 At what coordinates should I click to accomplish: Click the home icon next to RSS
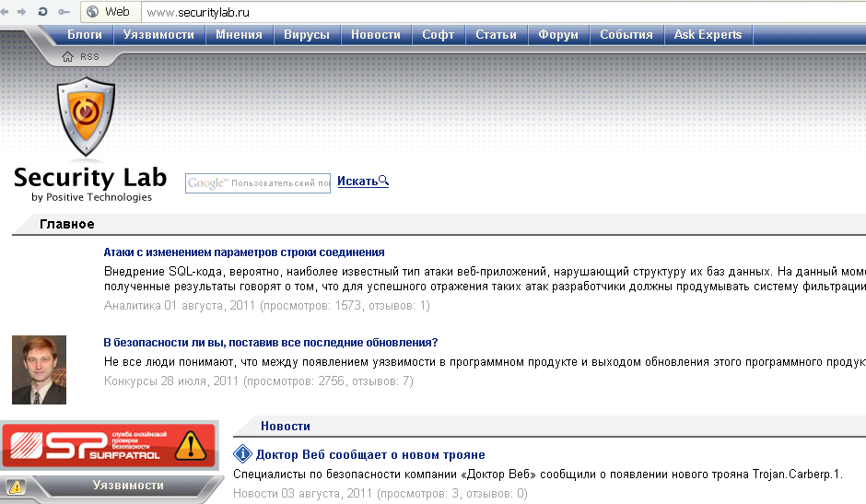(67, 56)
